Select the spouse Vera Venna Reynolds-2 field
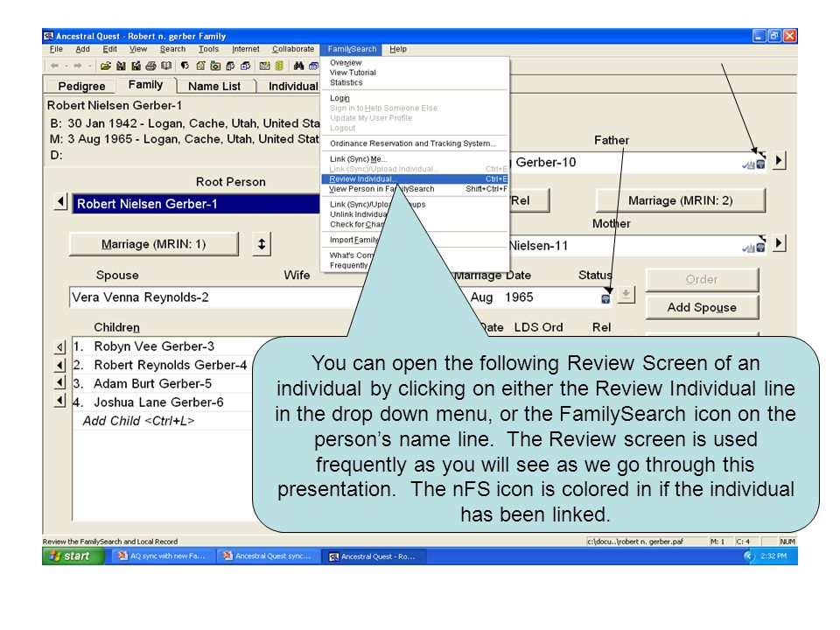Screen dimensions: 840x630 pyautogui.click(x=214, y=297)
